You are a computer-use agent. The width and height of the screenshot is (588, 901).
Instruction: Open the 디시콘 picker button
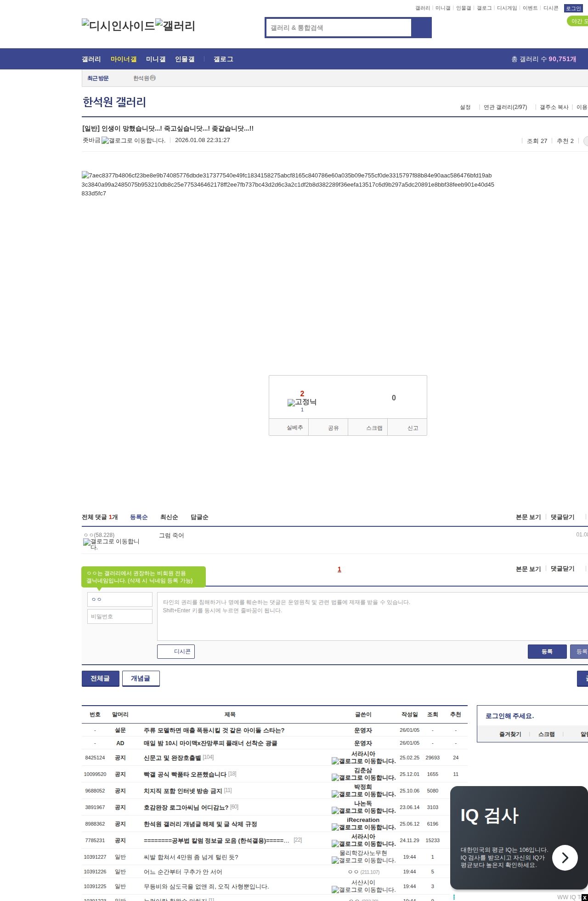coord(176,651)
